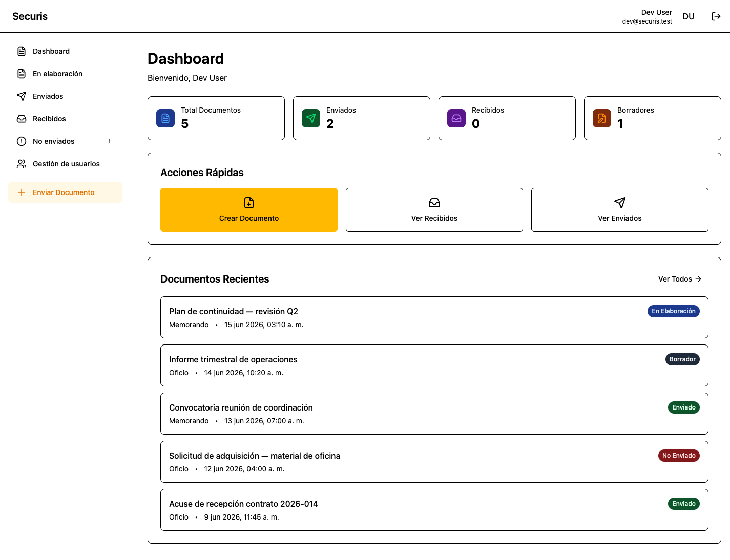This screenshot has width=730, height=560.
Task: Click the Enviado badge on Convocatoria row
Action: pos(684,407)
